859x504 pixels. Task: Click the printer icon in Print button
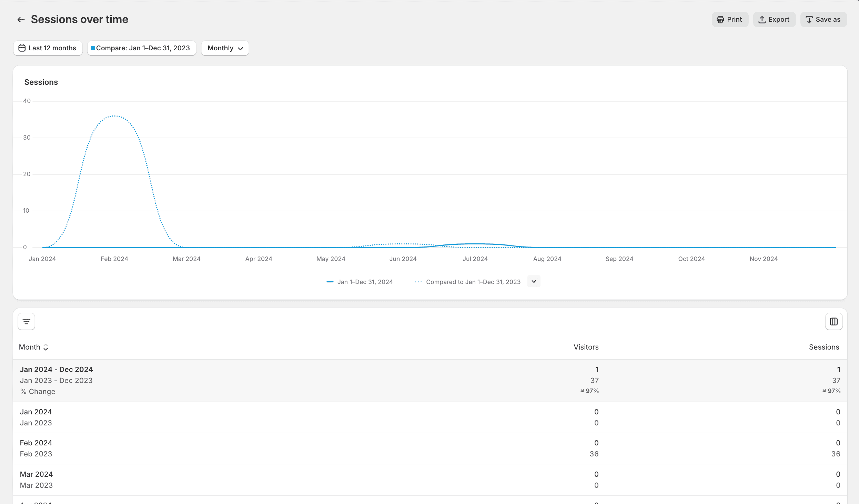(720, 20)
